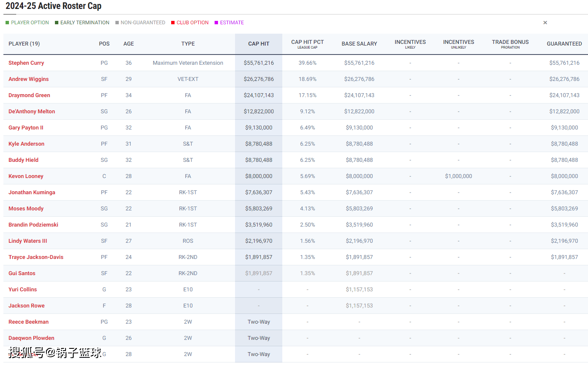The image size is (588, 365).
Task: Sort by the BASE SALARY column header
Action: [x=359, y=43]
